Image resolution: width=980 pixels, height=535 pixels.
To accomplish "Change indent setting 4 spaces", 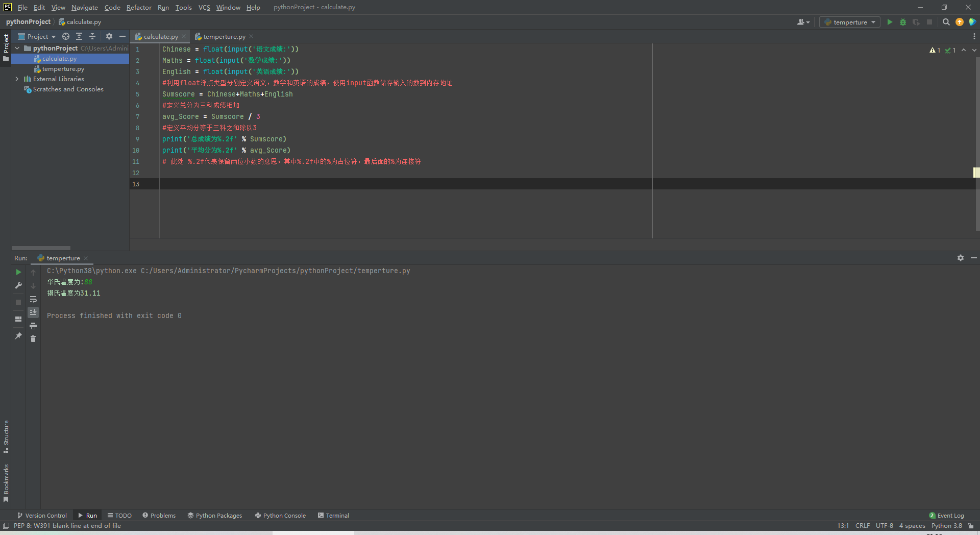I will click(912, 525).
